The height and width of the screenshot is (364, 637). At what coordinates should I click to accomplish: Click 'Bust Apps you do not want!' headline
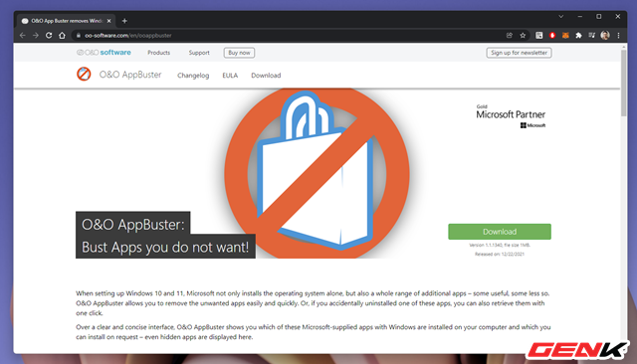pos(165,247)
